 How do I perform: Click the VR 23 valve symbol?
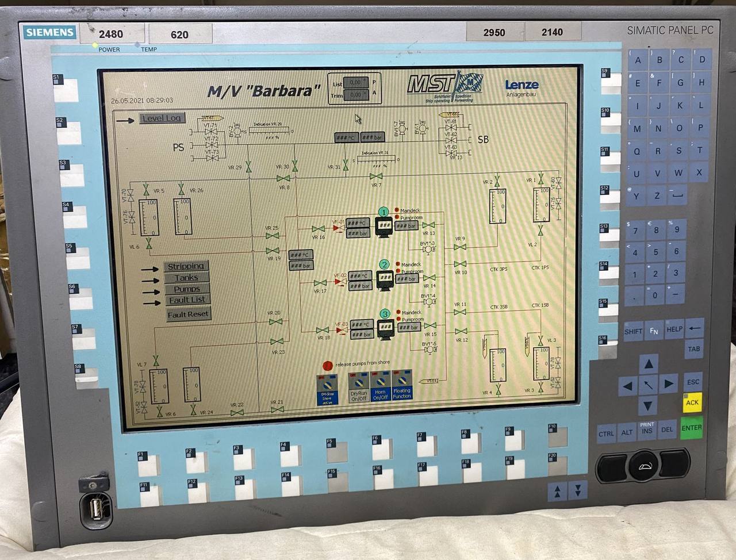(x=277, y=342)
